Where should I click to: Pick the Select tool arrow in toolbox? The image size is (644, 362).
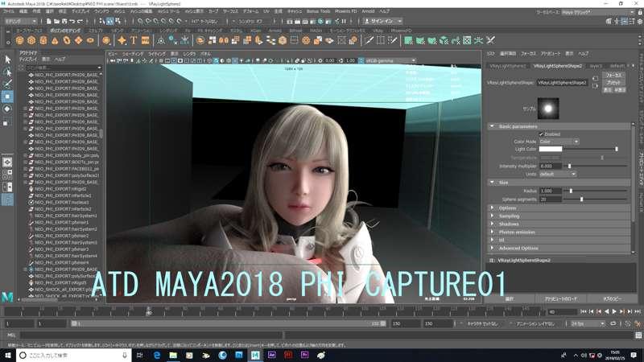(7, 60)
